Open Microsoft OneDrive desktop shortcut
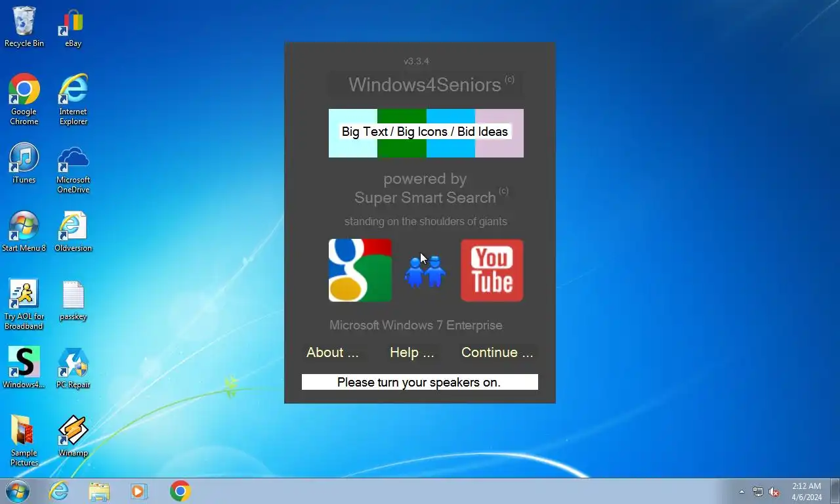This screenshot has height=504, width=840. click(x=73, y=169)
